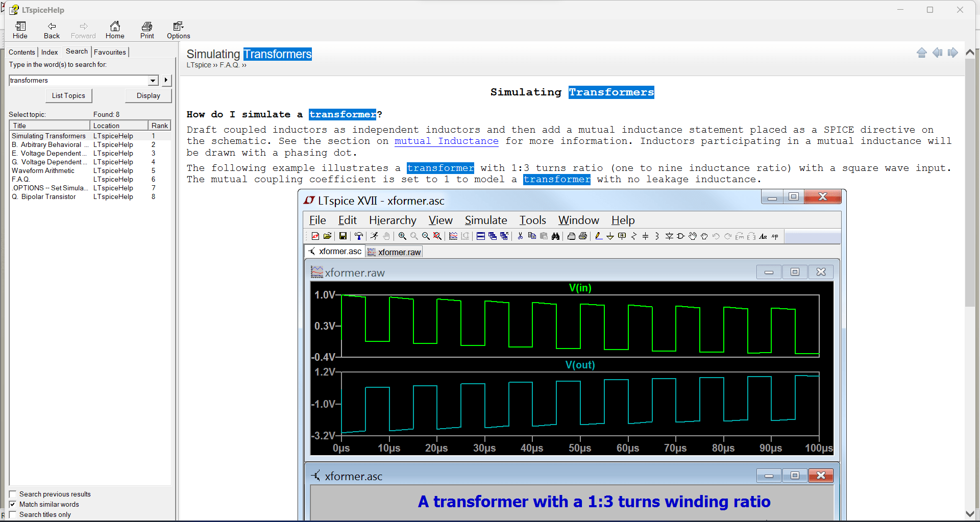This screenshot has width=980, height=522.
Task: Click the Control Panel hammer icon in the LTspice screenshot
Action: (359, 236)
